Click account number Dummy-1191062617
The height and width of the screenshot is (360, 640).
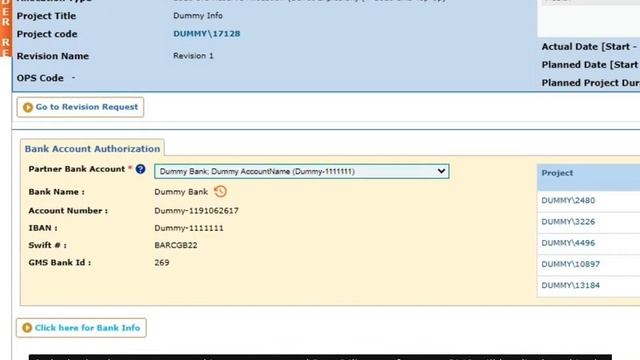(x=196, y=211)
